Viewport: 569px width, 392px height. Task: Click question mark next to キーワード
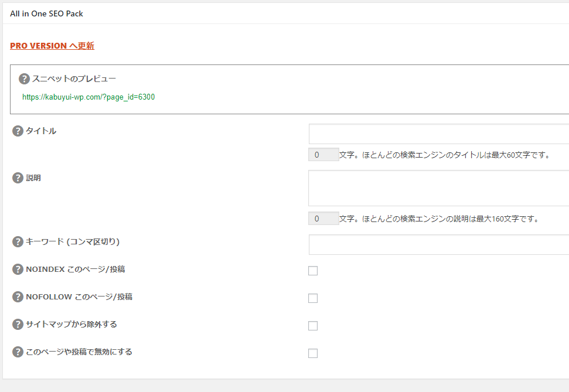(x=18, y=241)
